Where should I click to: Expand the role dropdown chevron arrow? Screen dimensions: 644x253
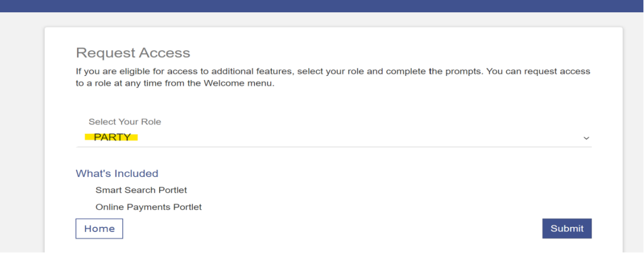[x=586, y=138]
